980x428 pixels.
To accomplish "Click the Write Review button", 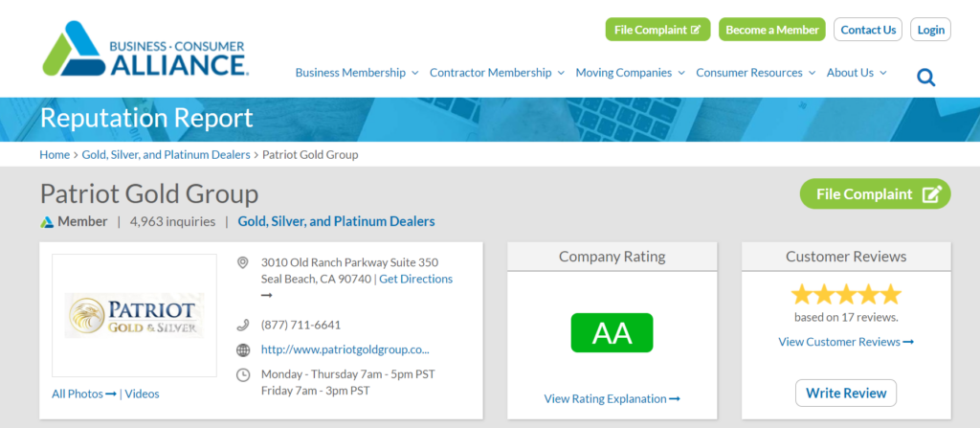I will coord(846,393).
